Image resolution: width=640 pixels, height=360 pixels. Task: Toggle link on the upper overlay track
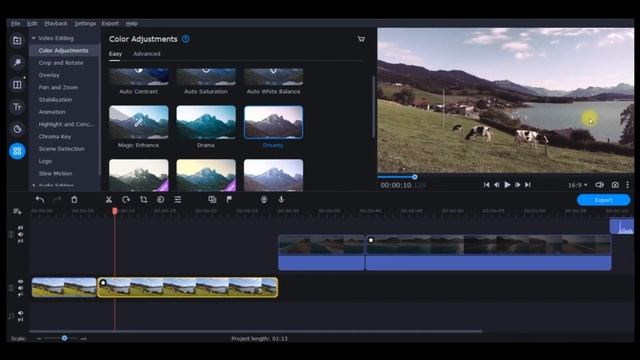pyautogui.click(x=20, y=241)
